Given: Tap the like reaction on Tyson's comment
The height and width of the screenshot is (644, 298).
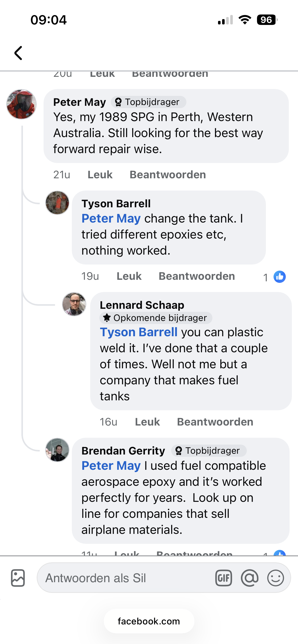Looking at the screenshot, I should pyautogui.click(x=279, y=277).
